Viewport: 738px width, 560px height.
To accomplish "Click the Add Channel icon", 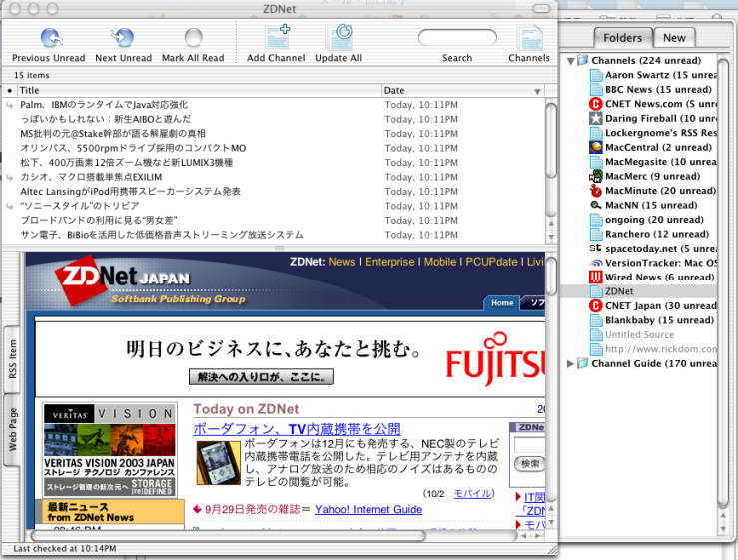I will coord(276,39).
